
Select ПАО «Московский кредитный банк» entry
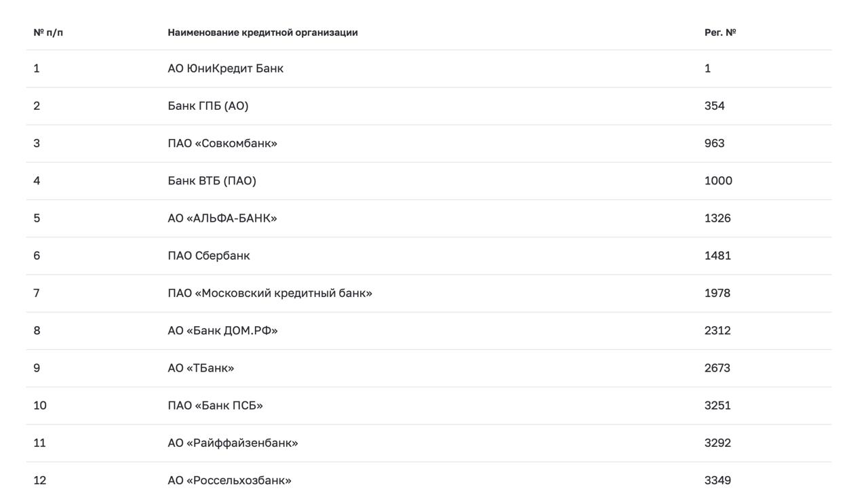[270, 293]
